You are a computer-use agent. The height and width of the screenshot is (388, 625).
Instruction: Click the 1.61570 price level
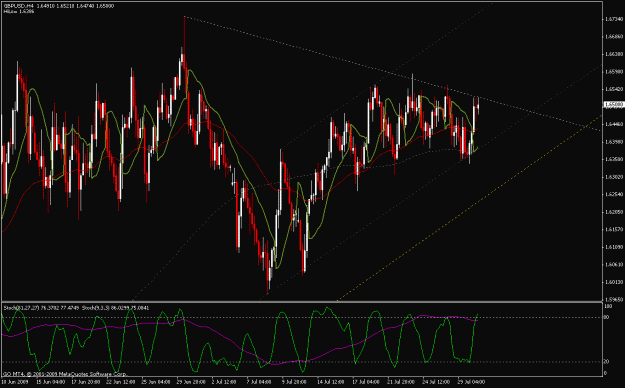[614, 229]
